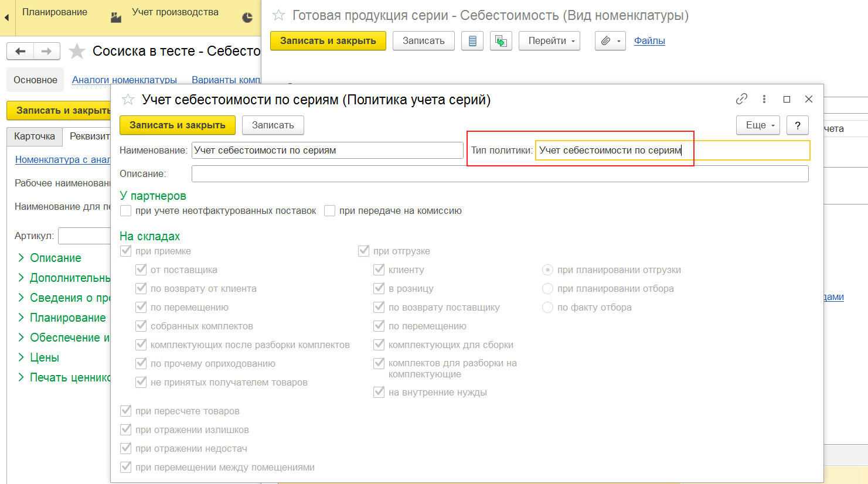Open the 'Файлы' link
The width and height of the screenshot is (868, 484).
[649, 41]
